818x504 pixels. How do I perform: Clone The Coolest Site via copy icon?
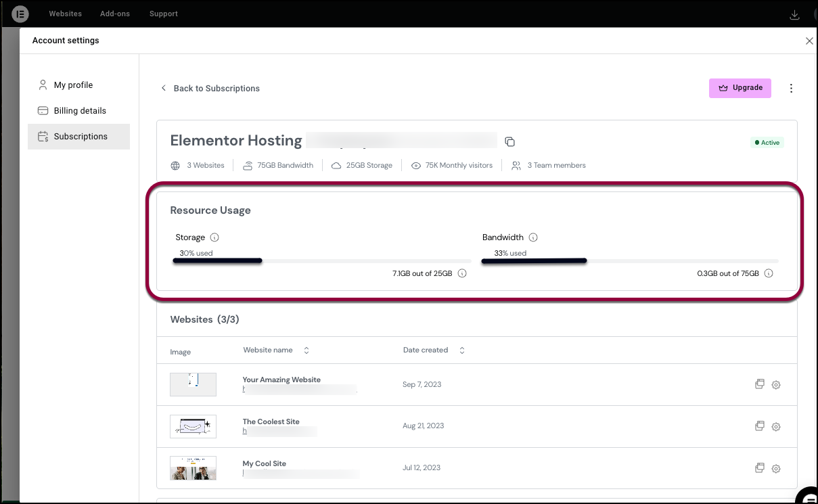coord(760,426)
